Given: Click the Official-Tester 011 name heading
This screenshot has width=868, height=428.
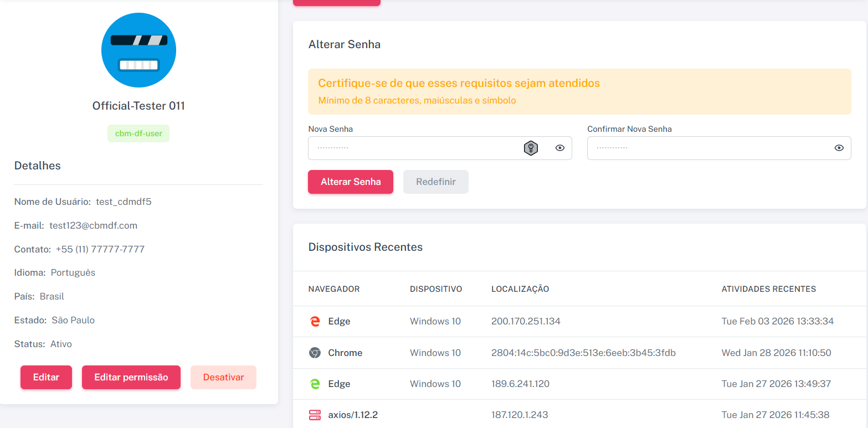Looking at the screenshot, I should pos(138,106).
